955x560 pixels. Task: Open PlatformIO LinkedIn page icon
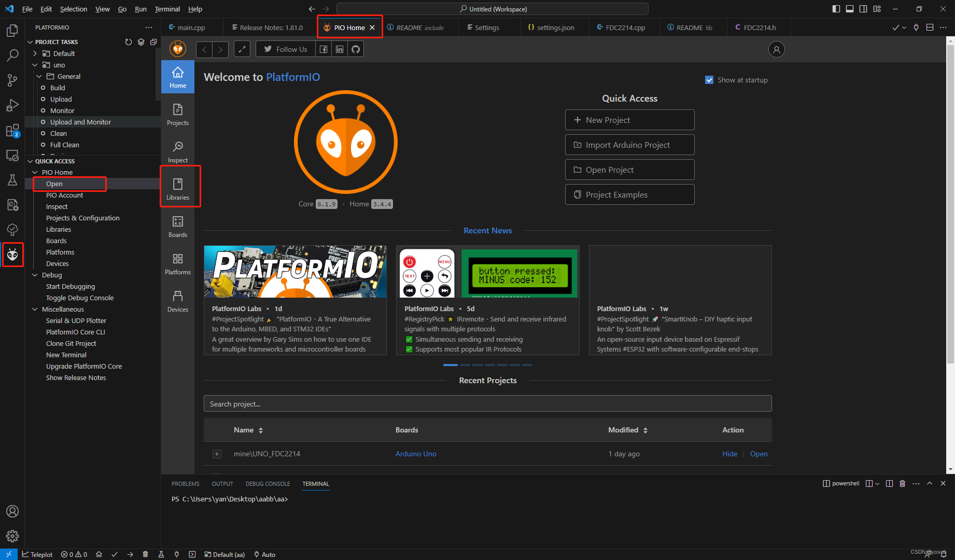click(340, 49)
